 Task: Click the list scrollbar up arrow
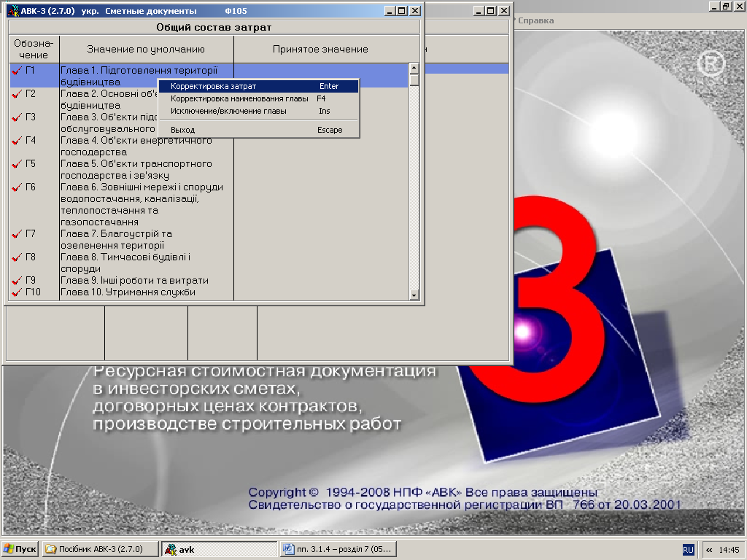tap(414, 68)
